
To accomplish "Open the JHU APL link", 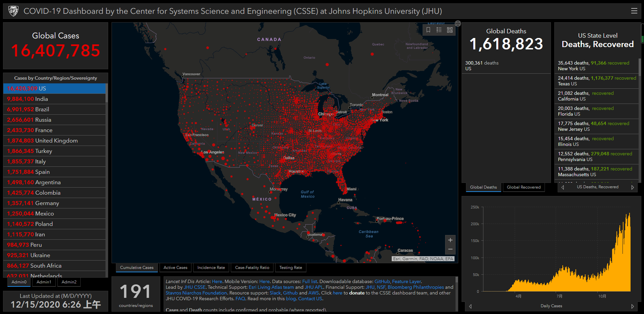I will (314, 287).
